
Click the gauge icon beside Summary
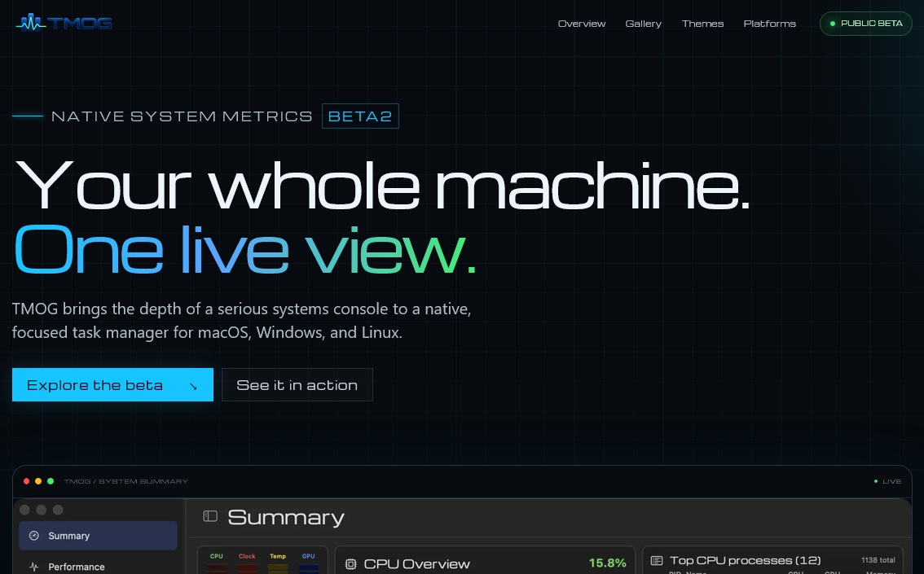click(34, 536)
